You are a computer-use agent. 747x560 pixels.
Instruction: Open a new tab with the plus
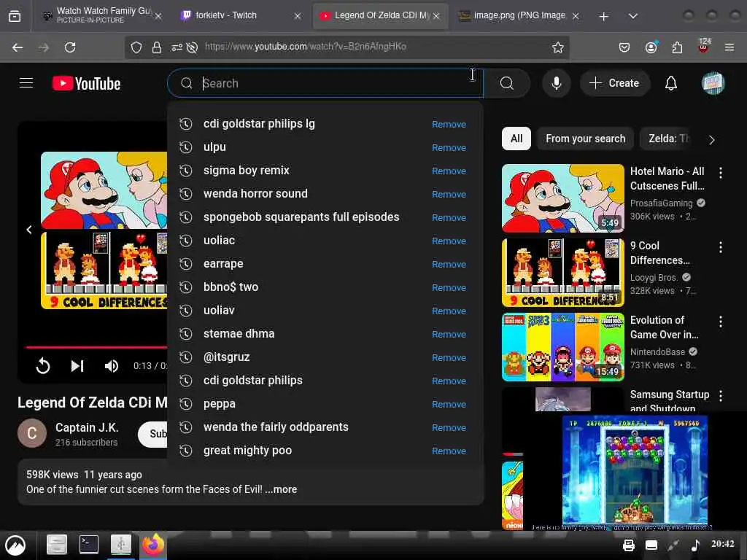pyautogui.click(x=603, y=16)
